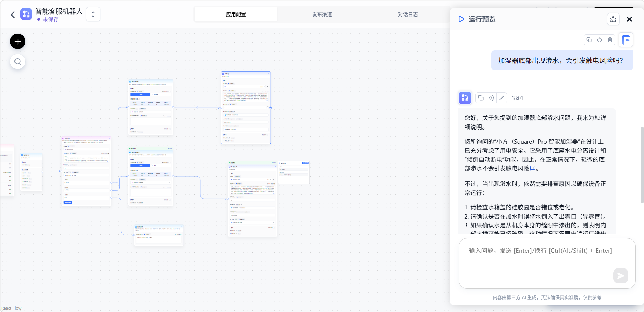Close the 运行预览 panel

click(x=629, y=19)
